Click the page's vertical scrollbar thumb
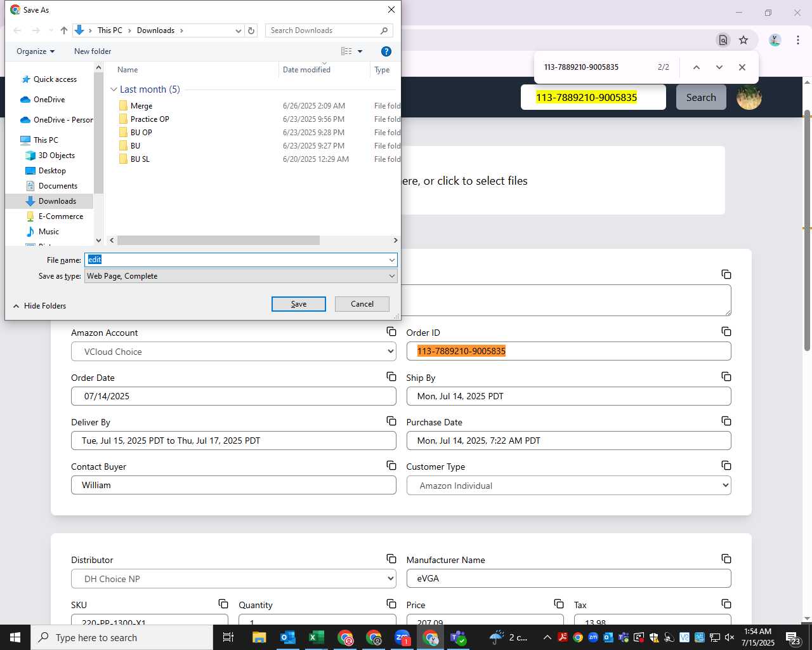This screenshot has width=812, height=650. tap(807, 231)
